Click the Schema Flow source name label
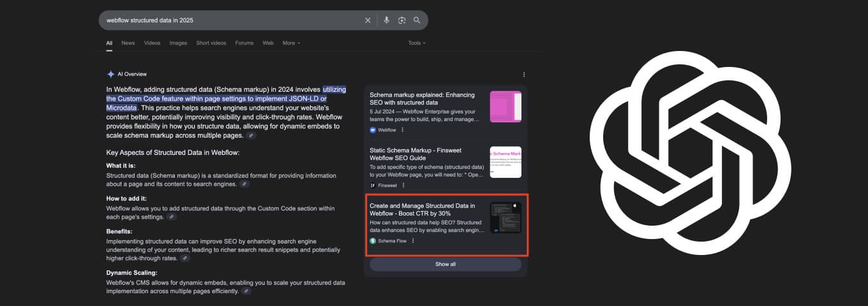 (393, 241)
